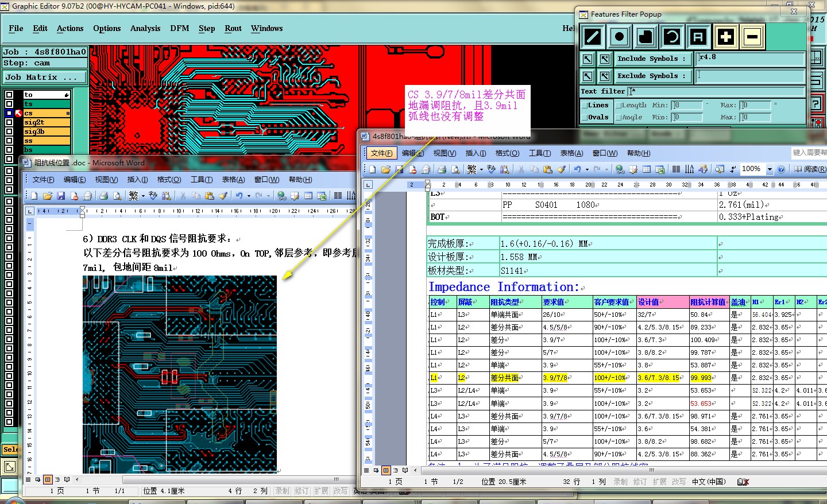Open 繁 conversion dropdown in 阻抗线位置.doc toolbar

(143, 196)
